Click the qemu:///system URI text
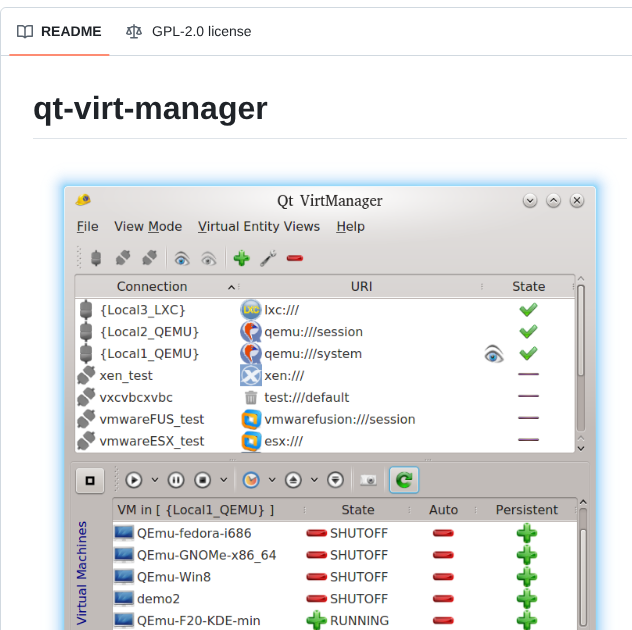The image size is (632, 630). point(313,353)
